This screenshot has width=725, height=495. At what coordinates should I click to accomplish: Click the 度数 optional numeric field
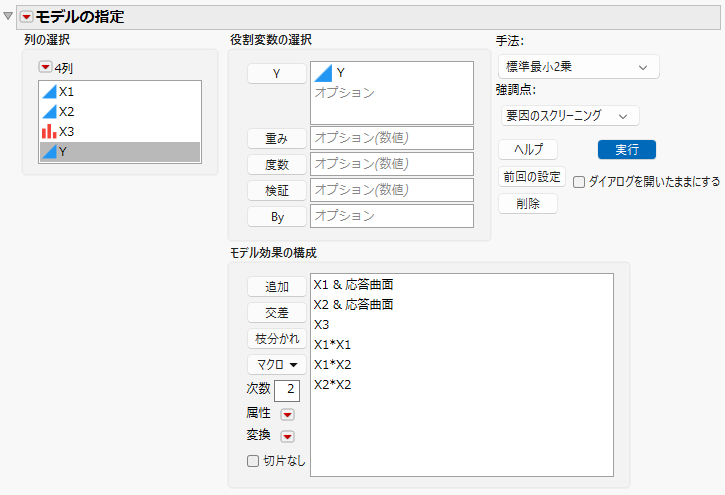click(x=392, y=164)
